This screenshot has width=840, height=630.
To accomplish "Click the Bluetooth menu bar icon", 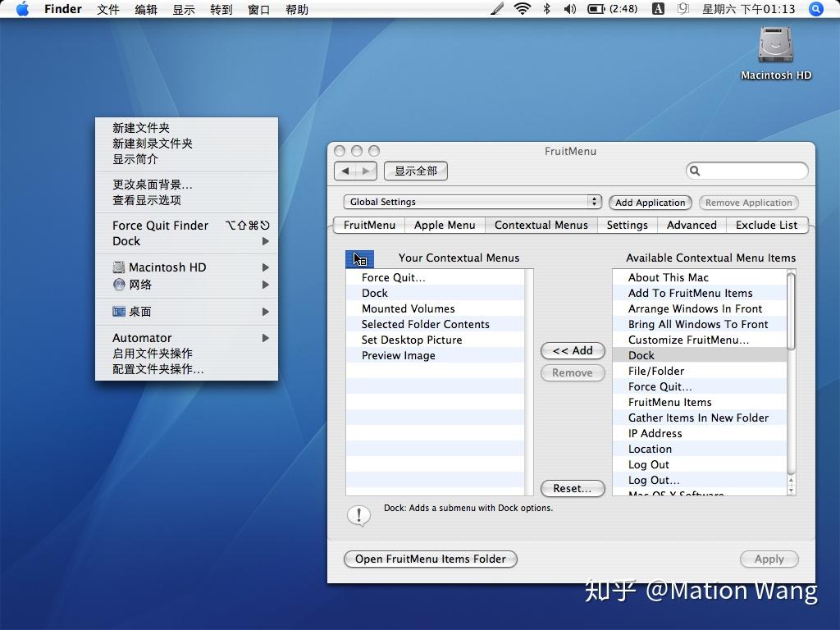I will click(546, 8).
